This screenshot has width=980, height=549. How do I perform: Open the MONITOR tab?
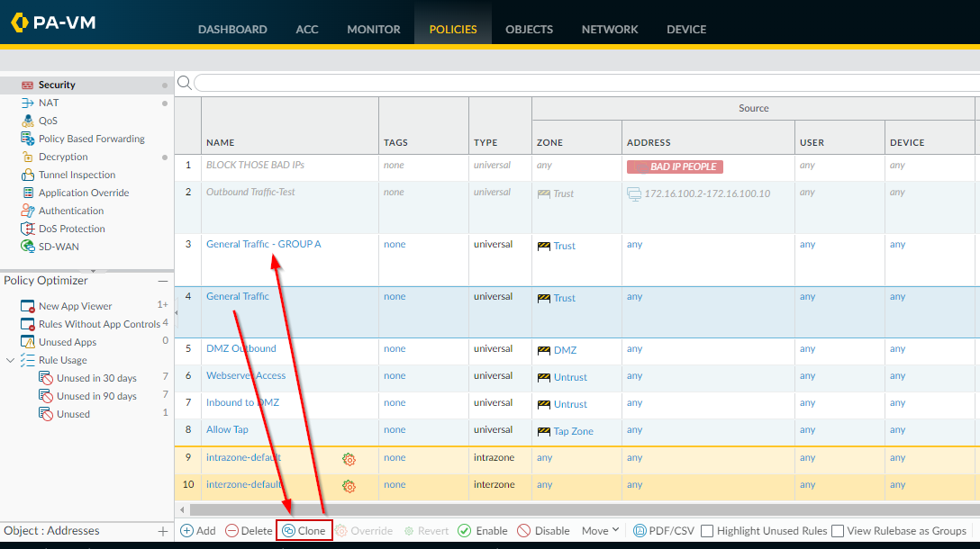click(373, 30)
